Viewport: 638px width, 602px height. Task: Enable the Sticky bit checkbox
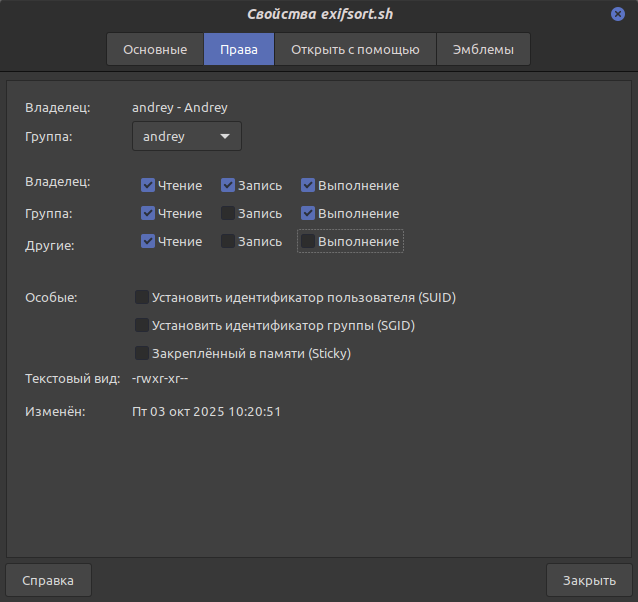(x=142, y=353)
